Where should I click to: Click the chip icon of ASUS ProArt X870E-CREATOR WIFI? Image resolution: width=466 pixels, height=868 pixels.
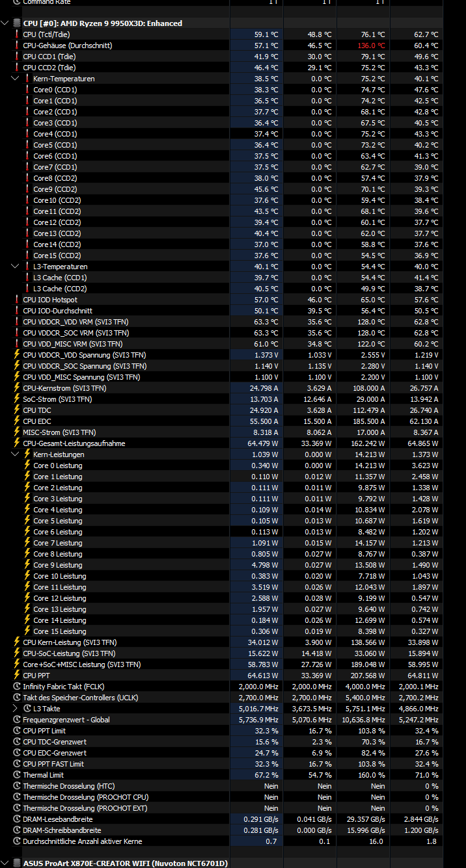pyautogui.click(x=16, y=863)
